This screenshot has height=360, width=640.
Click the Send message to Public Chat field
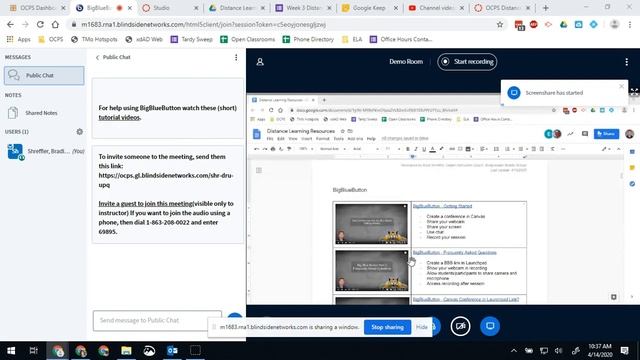coord(157,320)
